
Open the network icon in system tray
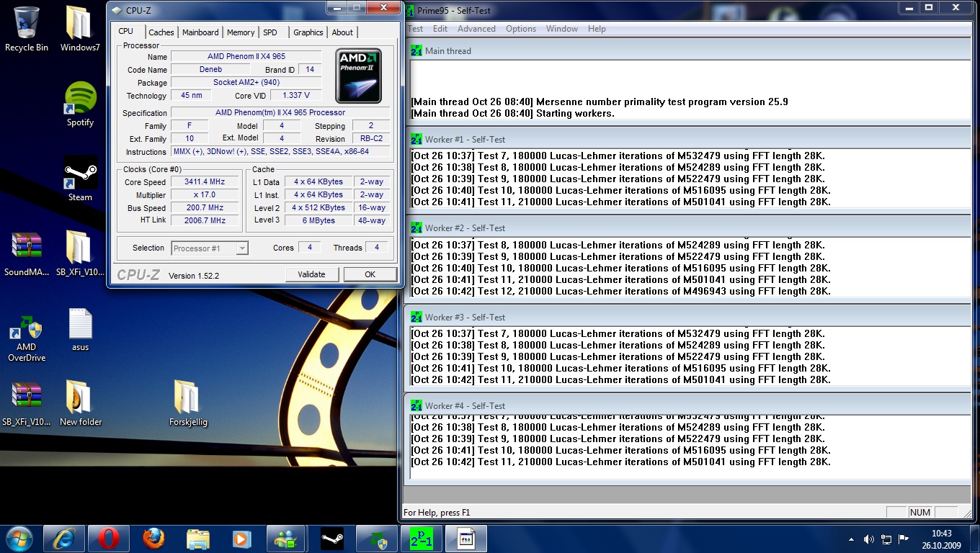click(886, 539)
